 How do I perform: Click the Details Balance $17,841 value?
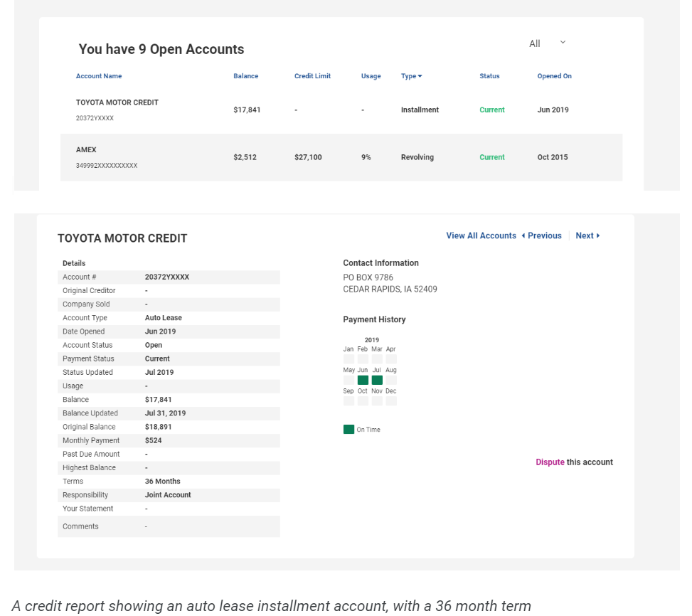[x=158, y=400]
